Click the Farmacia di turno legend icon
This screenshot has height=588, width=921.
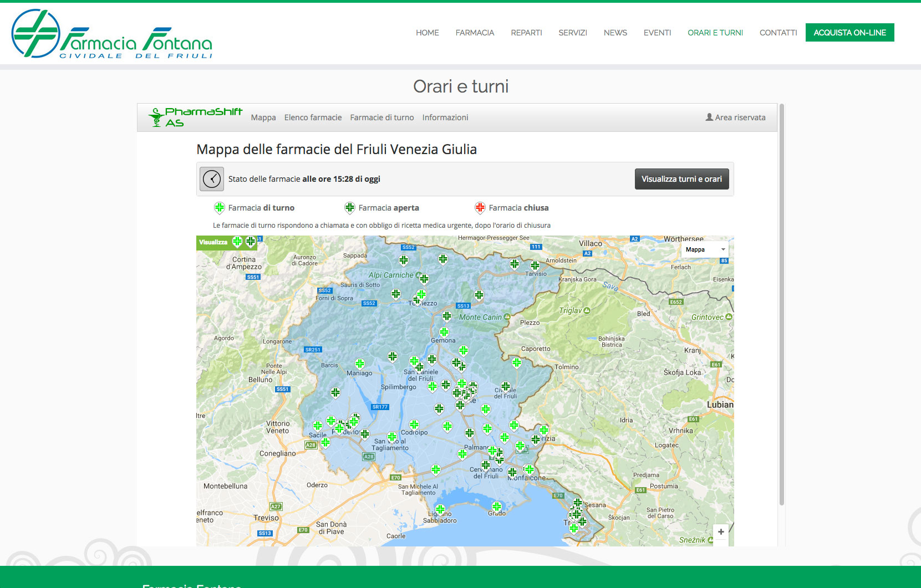220,208
